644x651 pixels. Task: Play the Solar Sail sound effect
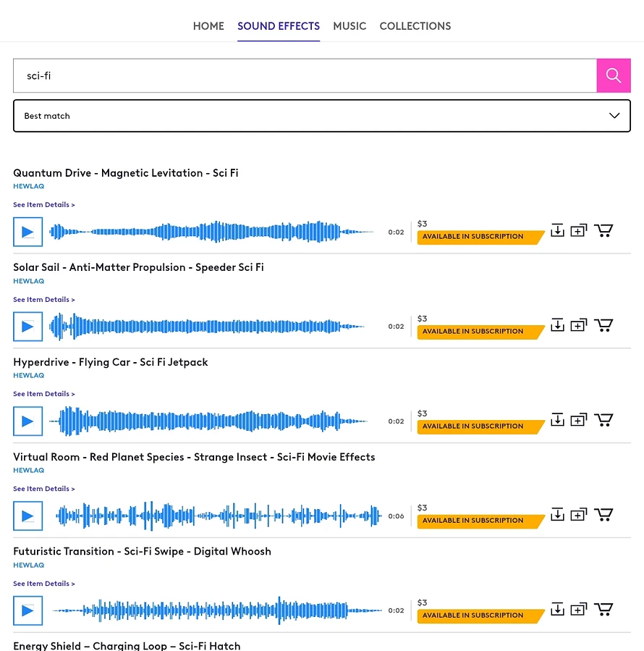pos(27,326)
